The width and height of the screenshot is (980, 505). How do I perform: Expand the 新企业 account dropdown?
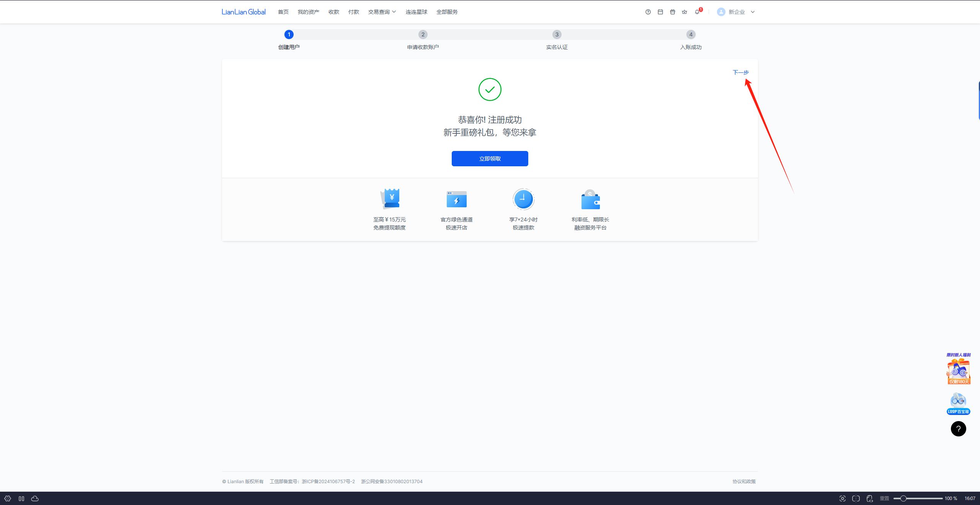pyautogui.click(x=736, y=12)
